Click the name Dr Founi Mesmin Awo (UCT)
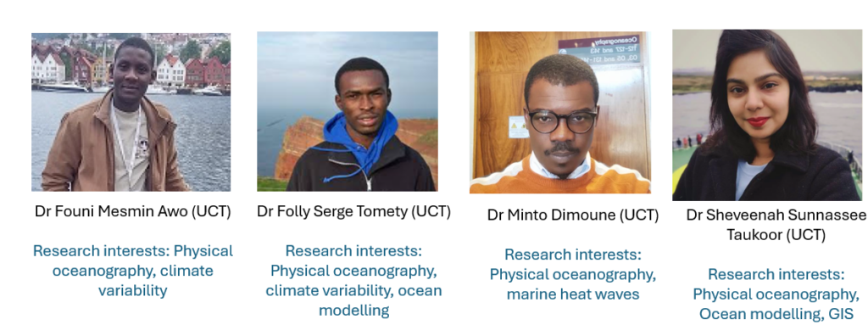The width and height of the screenshot is (868, 336). tap(133, 212)
